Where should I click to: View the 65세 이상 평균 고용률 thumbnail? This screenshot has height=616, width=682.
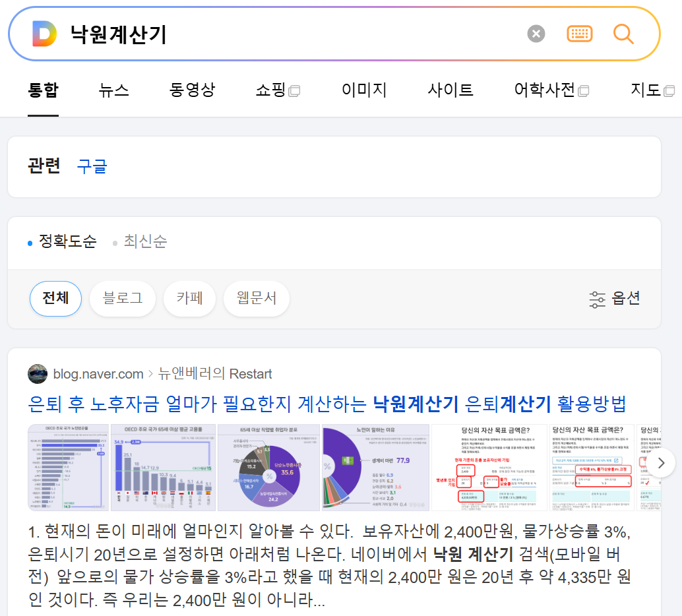[163, 467]
